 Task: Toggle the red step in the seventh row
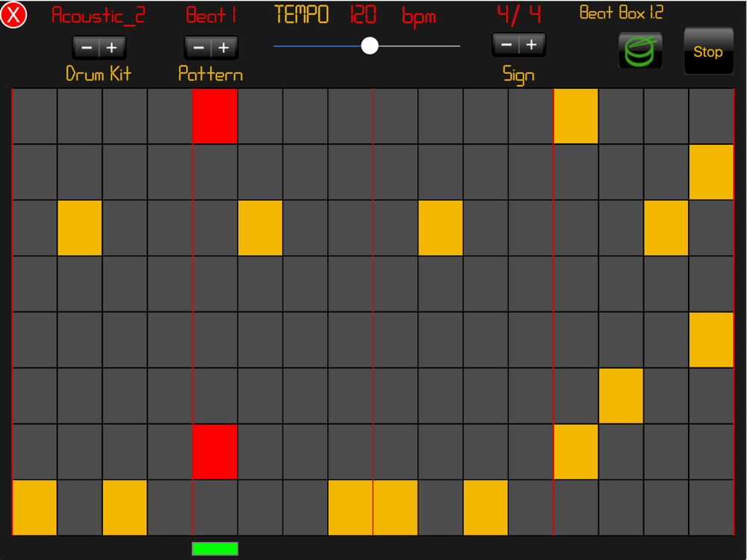215,452
